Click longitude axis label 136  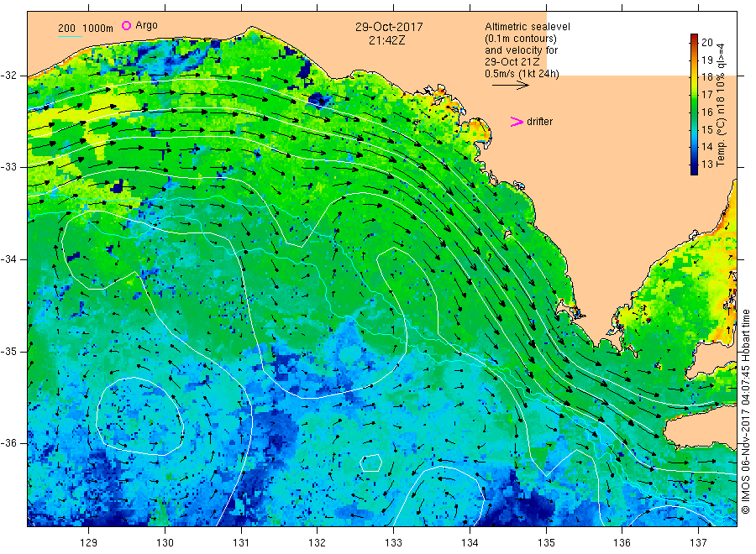(x=622, y=542)
